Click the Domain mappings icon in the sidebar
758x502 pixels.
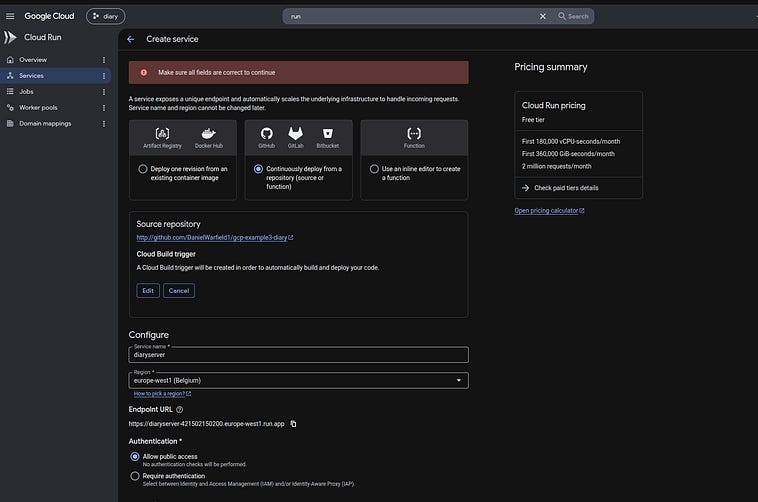(10, 123)
